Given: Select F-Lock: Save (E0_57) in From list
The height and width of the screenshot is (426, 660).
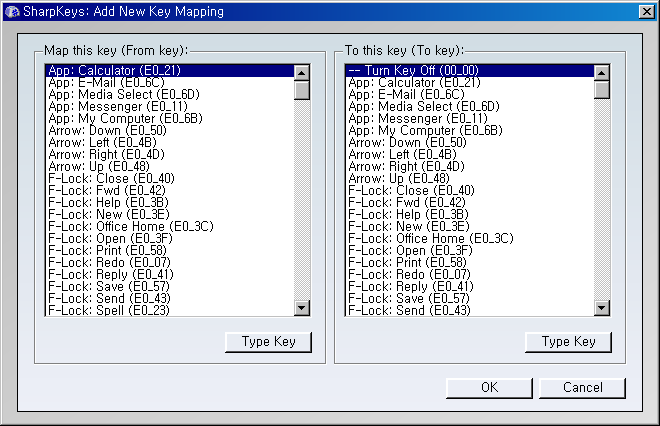Looking at the screenshot, I should click(x=169, y=286).
